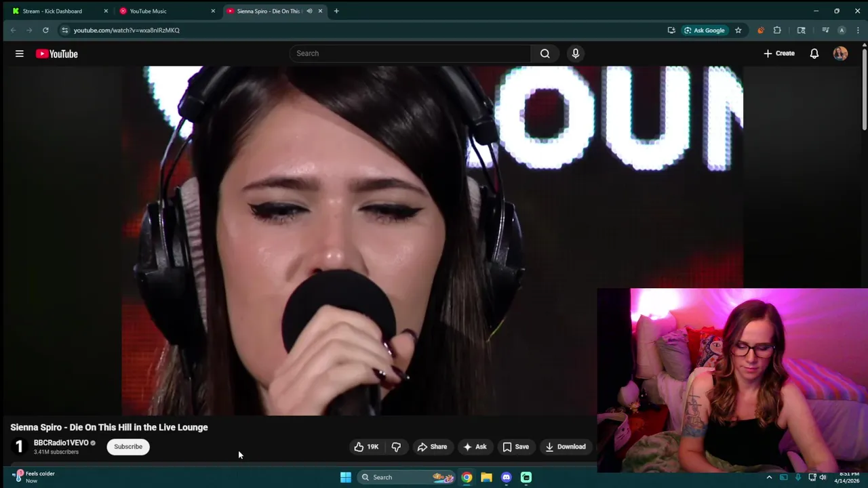Click the page vertical scrollbar
The height and width of the screenshot is (488, 868).
tap(865, 88)
